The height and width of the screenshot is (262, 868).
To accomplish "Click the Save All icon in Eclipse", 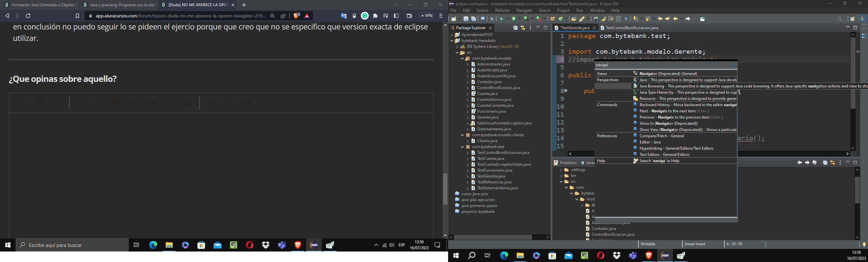I will [x=473, y=19].
